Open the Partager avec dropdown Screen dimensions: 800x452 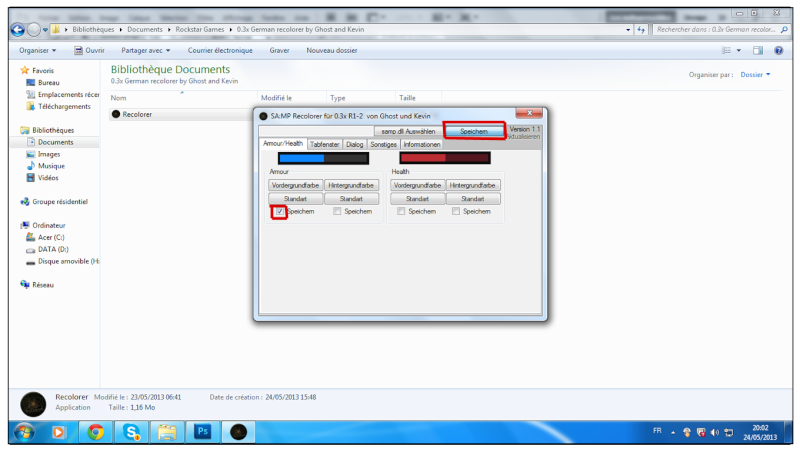[x=145, y=51]
